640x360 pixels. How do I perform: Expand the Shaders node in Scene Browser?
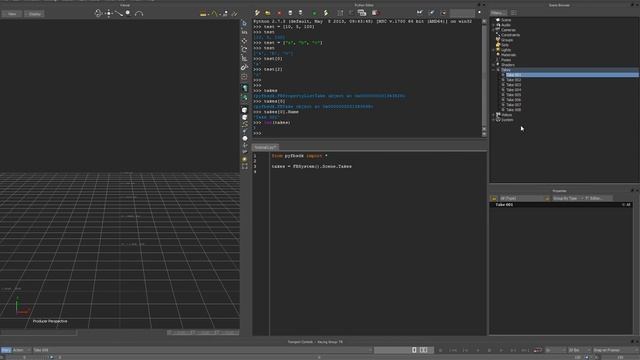point(493,65)
